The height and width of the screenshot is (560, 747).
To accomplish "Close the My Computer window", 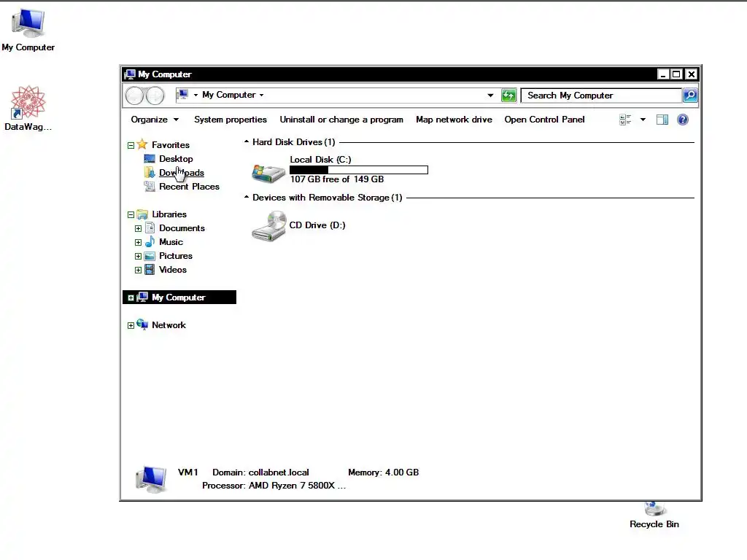I will [692, 74].
